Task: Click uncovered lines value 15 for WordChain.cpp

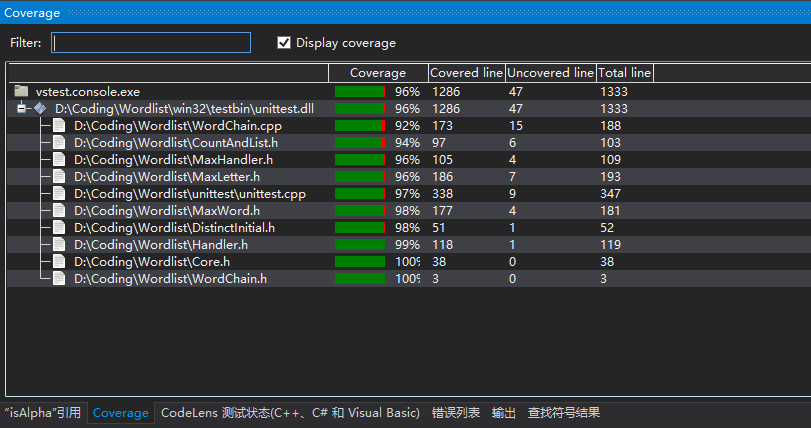Action: coord(516,126)
